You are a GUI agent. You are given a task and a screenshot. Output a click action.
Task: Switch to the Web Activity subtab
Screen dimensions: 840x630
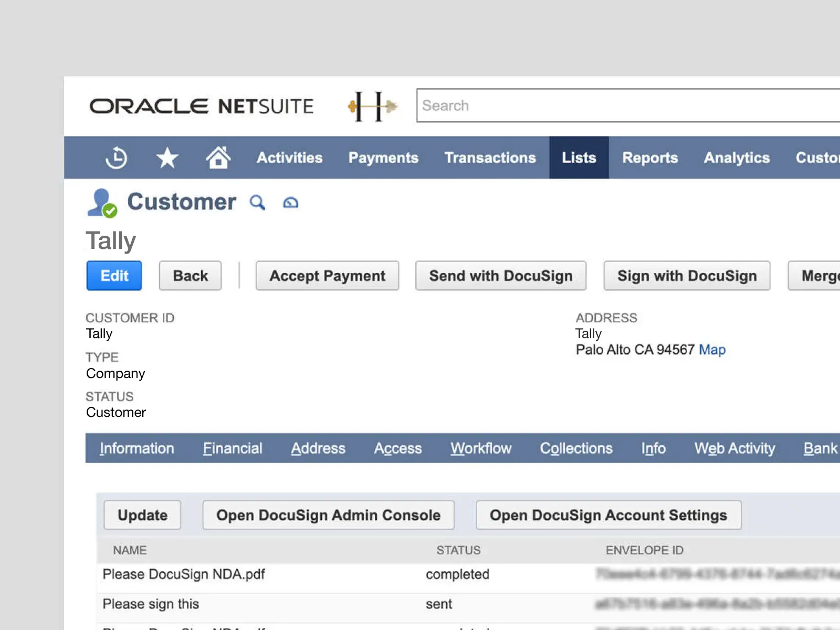[735, 448]
